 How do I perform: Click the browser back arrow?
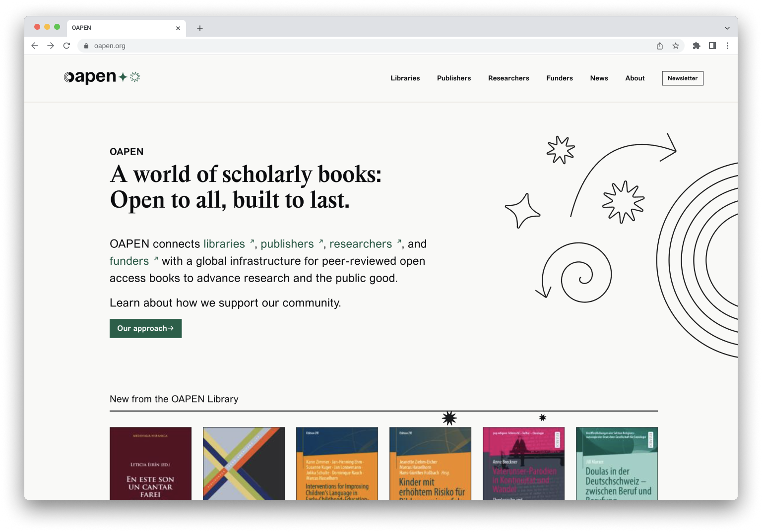click(34, 46)
